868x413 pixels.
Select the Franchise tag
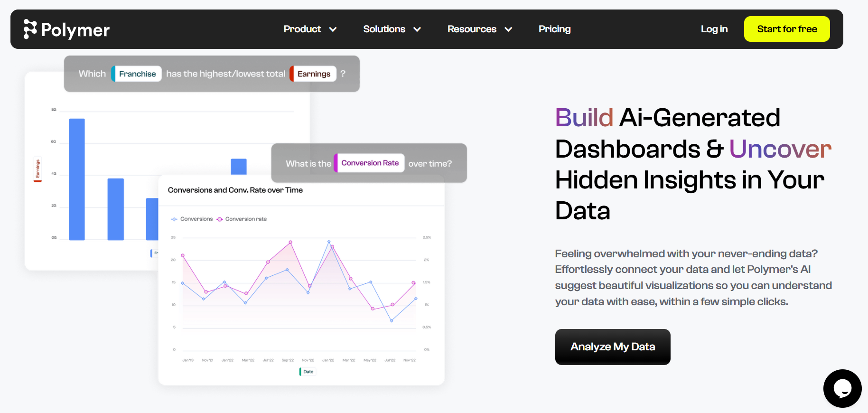click(x=137, y=74)
